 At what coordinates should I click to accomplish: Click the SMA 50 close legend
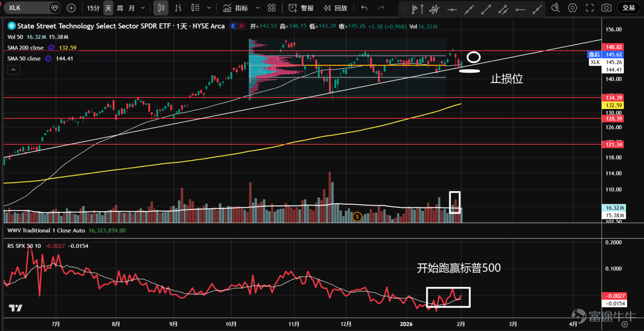(24, 59)
